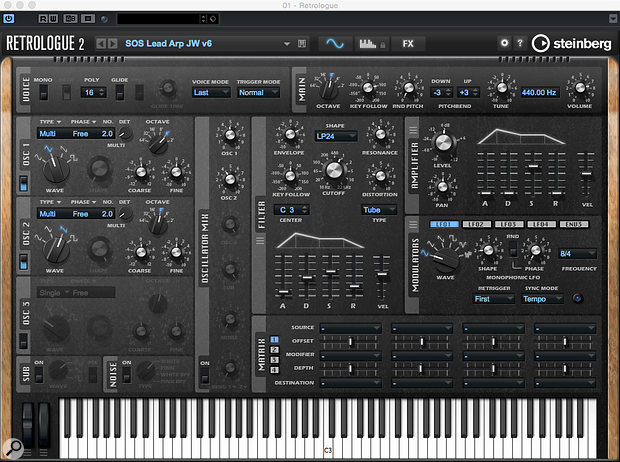Click the LFO1 Wave selector knob
This screenshot has width=620, height=462.
446,258
